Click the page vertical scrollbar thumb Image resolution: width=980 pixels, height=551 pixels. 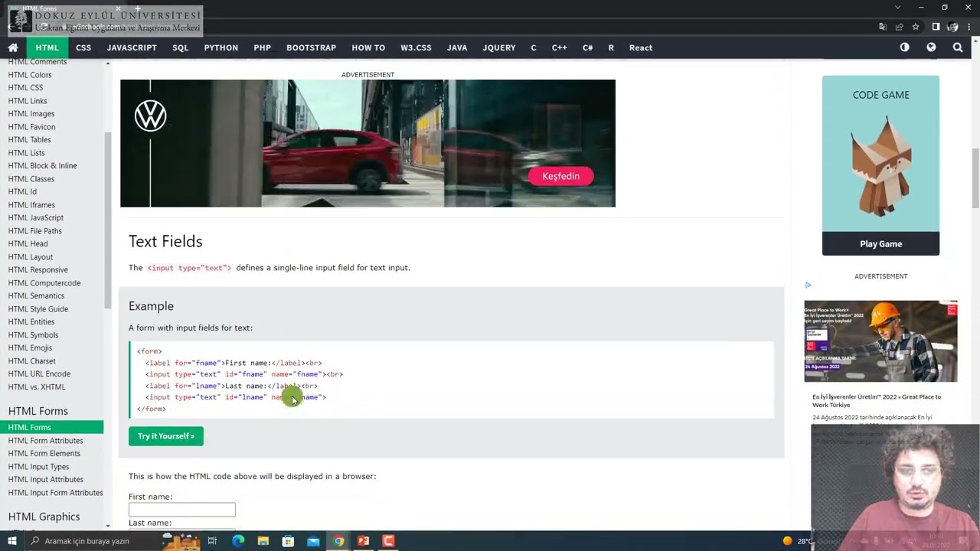pyautogui.click(x=975, y=178)
